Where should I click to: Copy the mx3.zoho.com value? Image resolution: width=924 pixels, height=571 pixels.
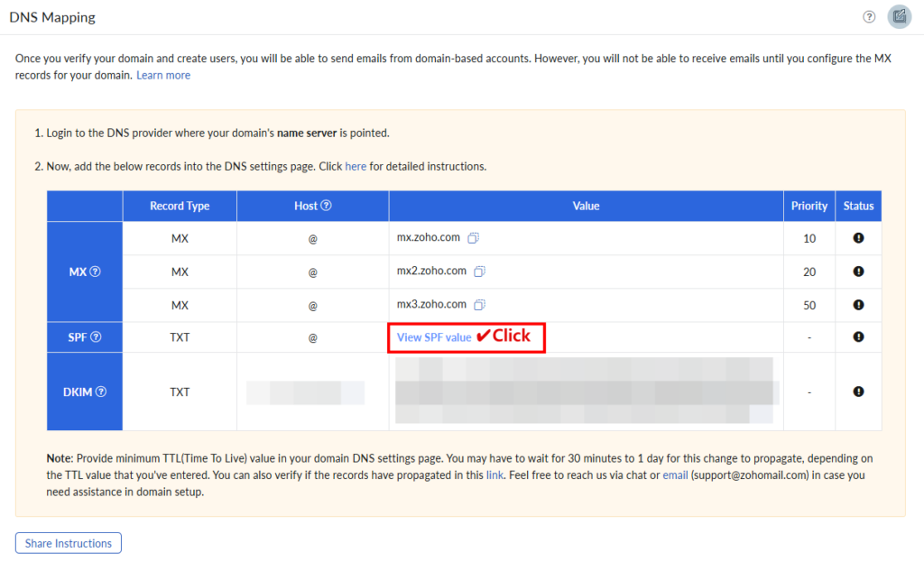480,305
